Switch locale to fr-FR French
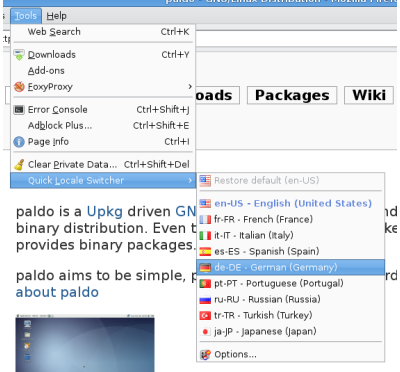Image resolution: width=400 pixels, height=372 pixels. [x=290, y=219]
